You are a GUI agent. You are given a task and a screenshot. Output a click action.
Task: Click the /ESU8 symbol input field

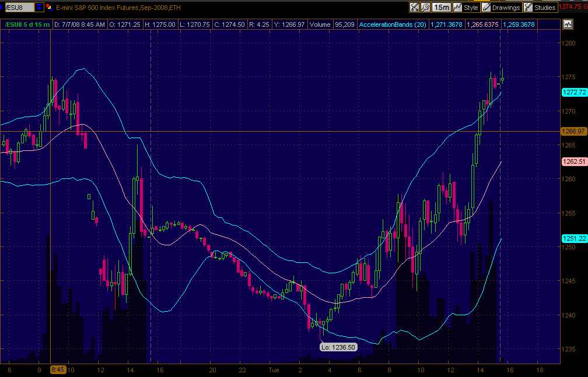click(19, 7)
